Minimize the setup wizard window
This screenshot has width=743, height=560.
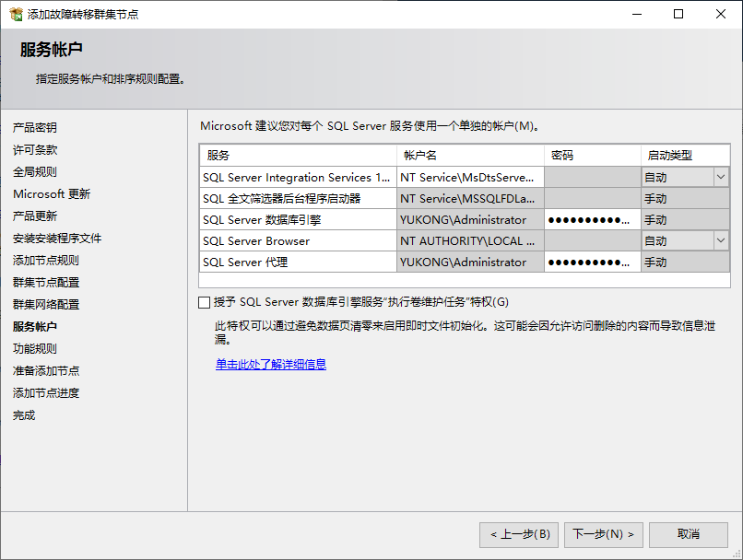[x=636, y=15]
